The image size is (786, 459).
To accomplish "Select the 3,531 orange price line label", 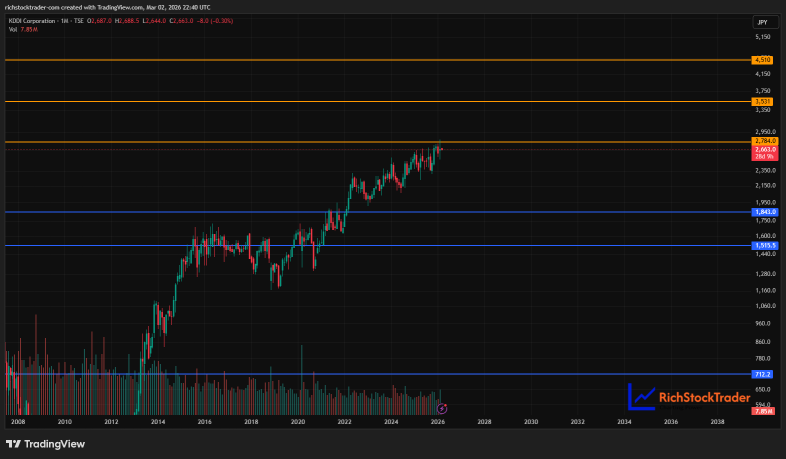I will [762, 102].
